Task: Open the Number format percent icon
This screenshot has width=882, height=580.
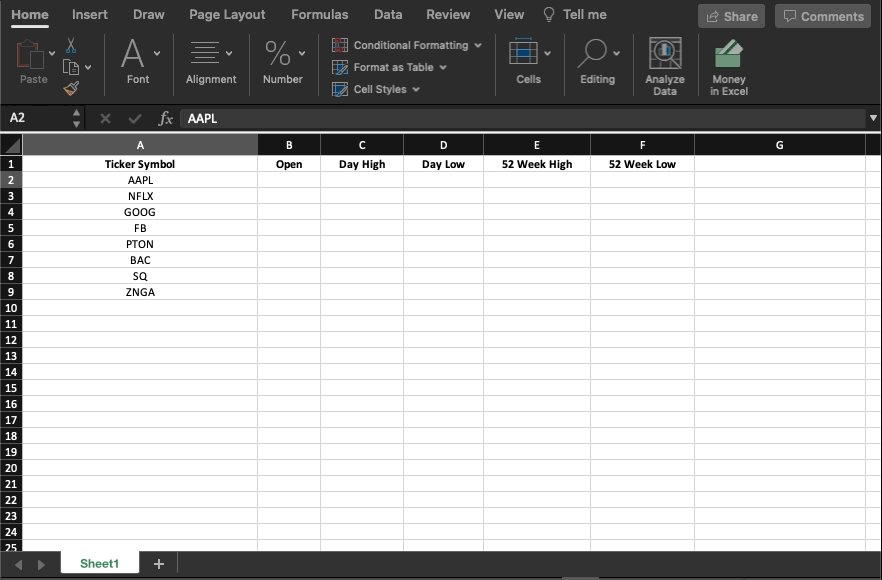Action: click(x=278, y=53)
